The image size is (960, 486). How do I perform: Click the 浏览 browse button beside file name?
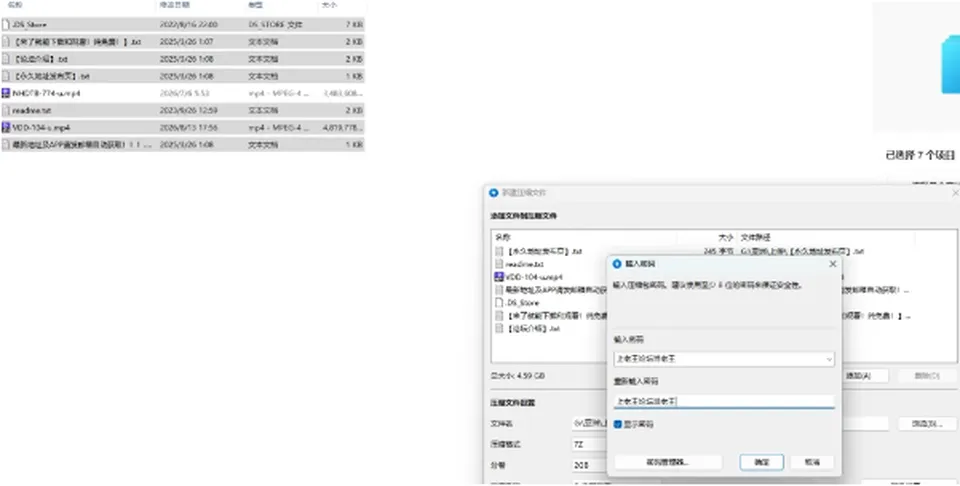pos(927,424)
